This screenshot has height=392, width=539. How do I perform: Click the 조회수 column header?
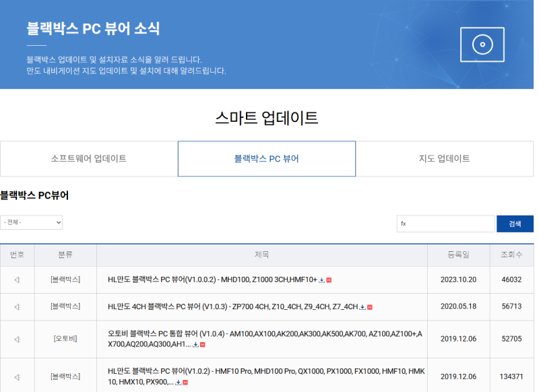coord(511,255)
